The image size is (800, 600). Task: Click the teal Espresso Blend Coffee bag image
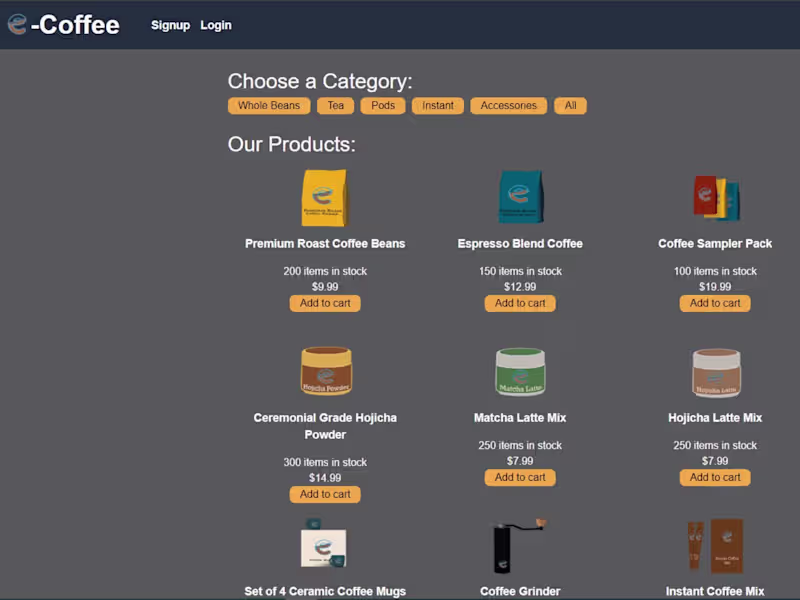[x=520, y=197]
